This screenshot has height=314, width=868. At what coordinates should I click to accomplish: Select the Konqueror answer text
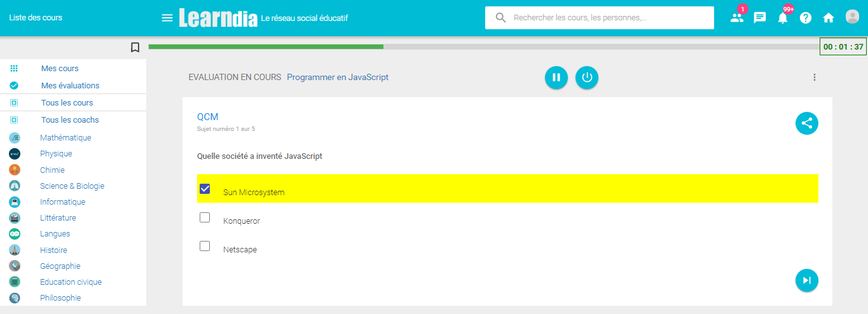[x=242, y=221]
